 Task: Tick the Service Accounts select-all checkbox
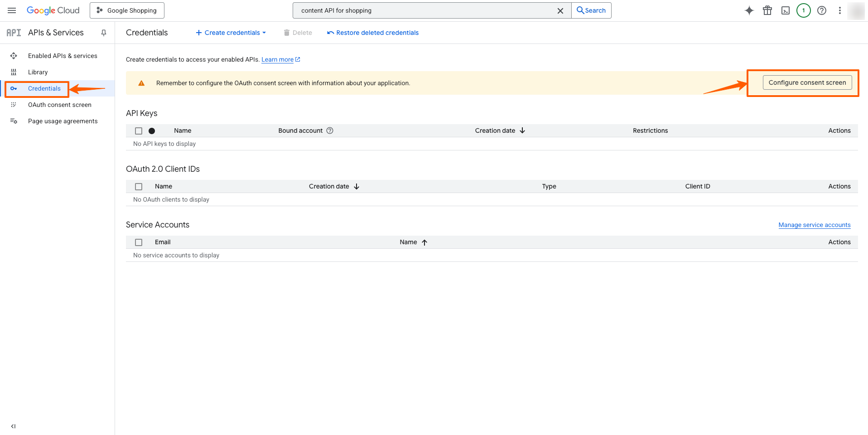[x=139, y=242]
